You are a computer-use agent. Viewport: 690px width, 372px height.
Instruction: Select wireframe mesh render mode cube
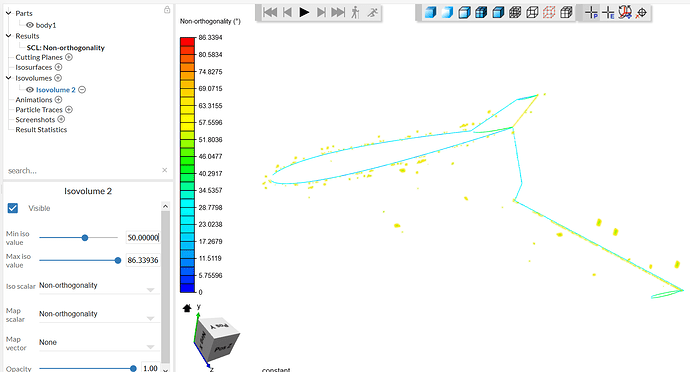(515, 12)
